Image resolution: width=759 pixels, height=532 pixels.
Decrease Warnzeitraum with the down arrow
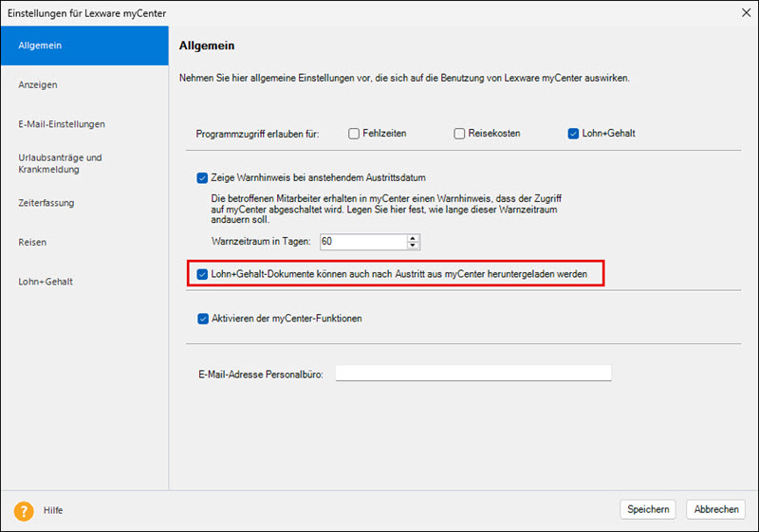click(413, 246)
